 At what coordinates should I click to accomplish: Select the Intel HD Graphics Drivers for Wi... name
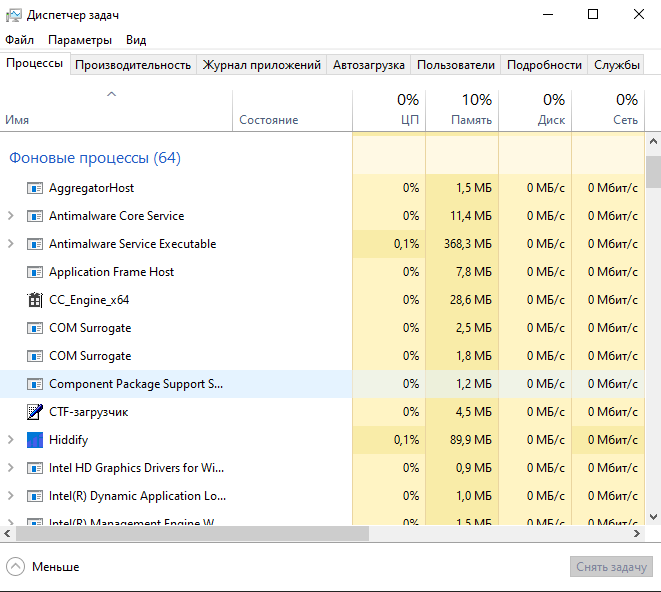tap(136, 468)
